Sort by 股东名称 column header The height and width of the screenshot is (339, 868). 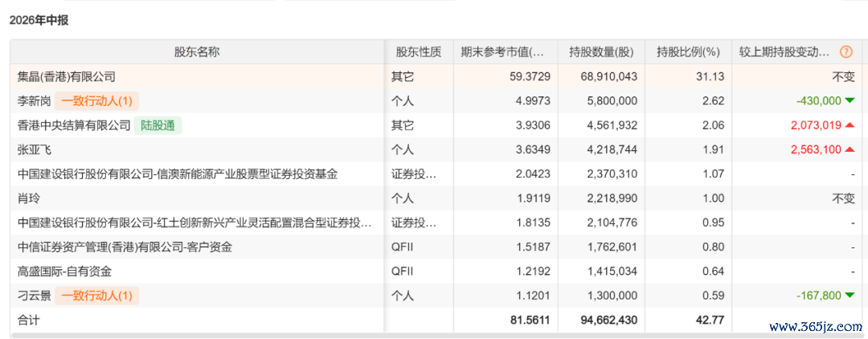197,52
